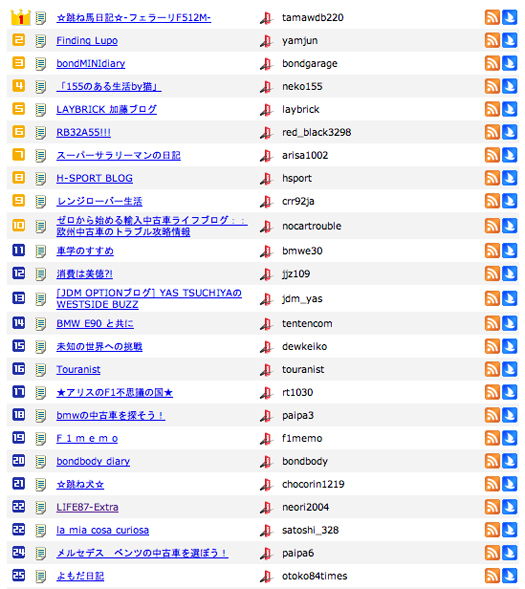This screenshot has height=589, width=525.
Task: Click blue download icon for red_black3298
Action: 510,132
